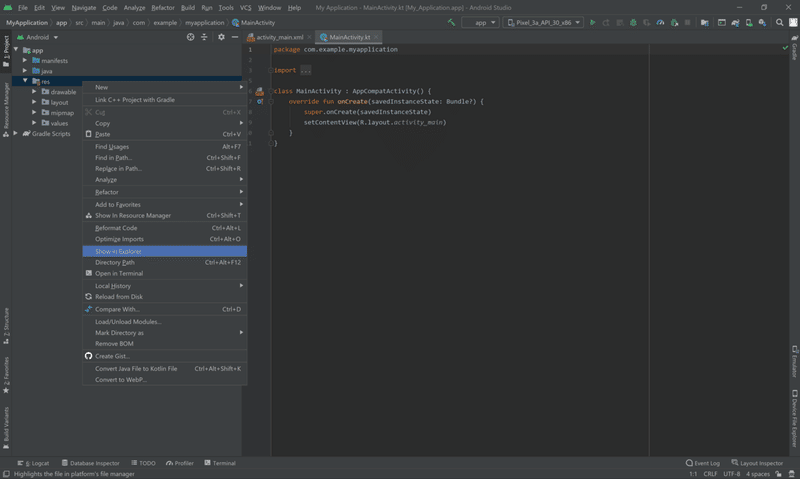The image size is (800, 479).
Task: Click the user avatar icon at top right
Action: 793,22
